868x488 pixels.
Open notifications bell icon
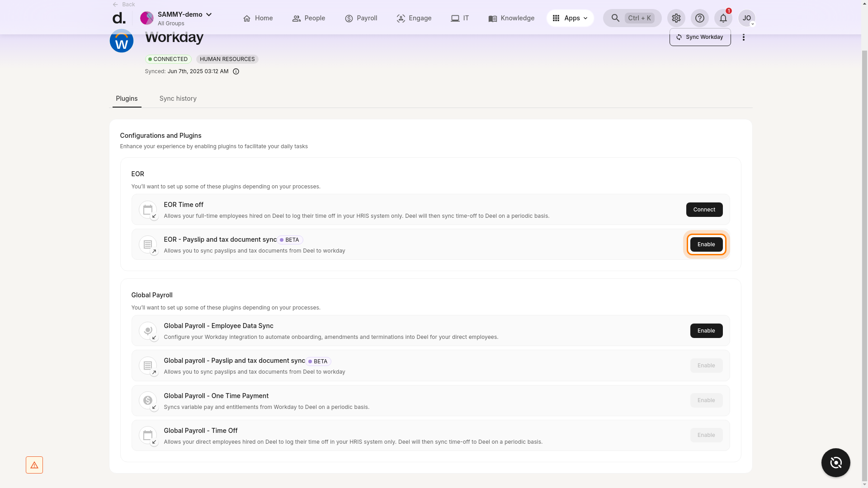(723, 18)
